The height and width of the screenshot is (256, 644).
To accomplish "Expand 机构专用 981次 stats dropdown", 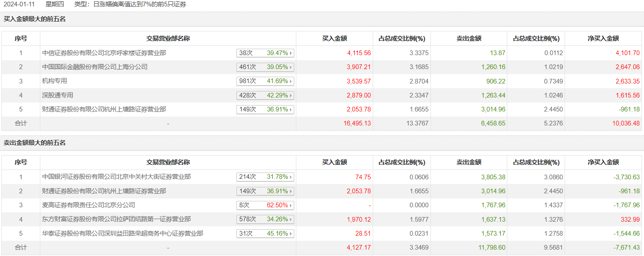I will (265, 81).
